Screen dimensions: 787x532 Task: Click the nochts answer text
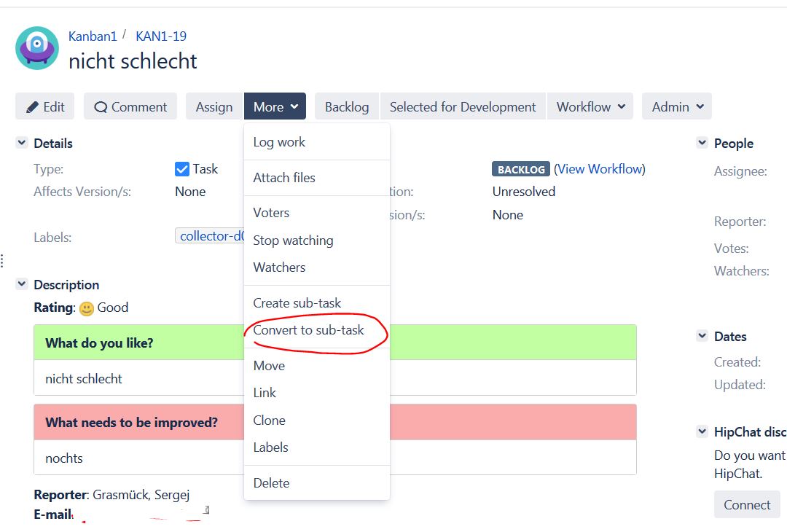coord(63,458)
